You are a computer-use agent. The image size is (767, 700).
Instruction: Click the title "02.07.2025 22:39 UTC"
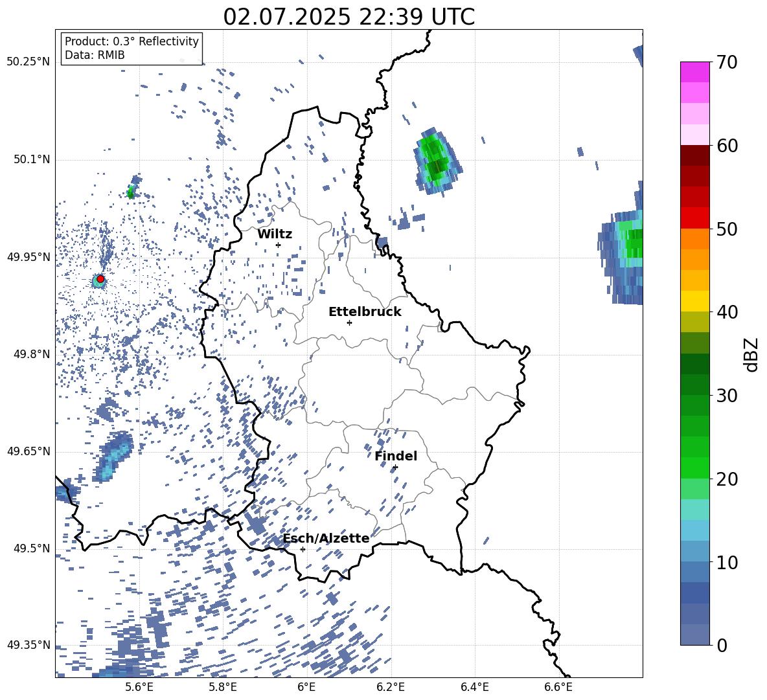click(x=349, y=17)
